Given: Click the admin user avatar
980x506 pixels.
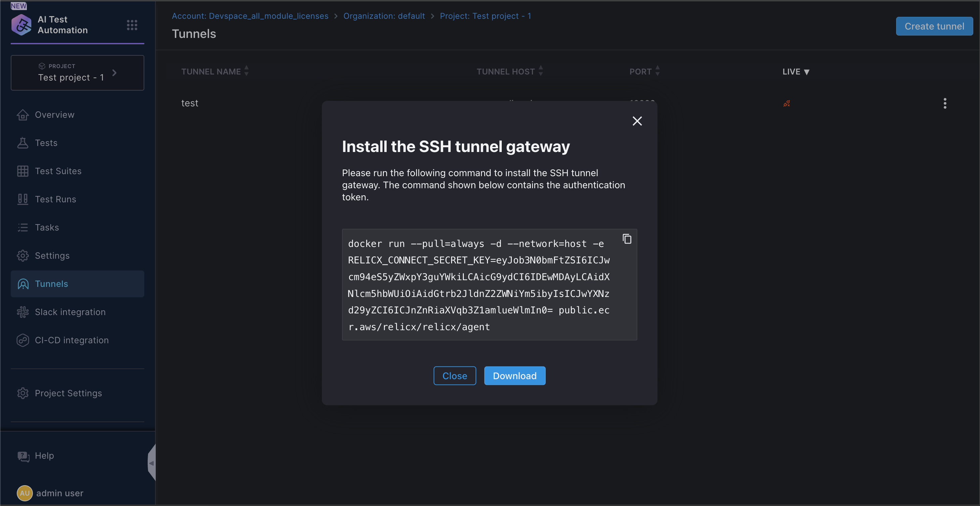Looking at the screenshot, I should point(24,493).
